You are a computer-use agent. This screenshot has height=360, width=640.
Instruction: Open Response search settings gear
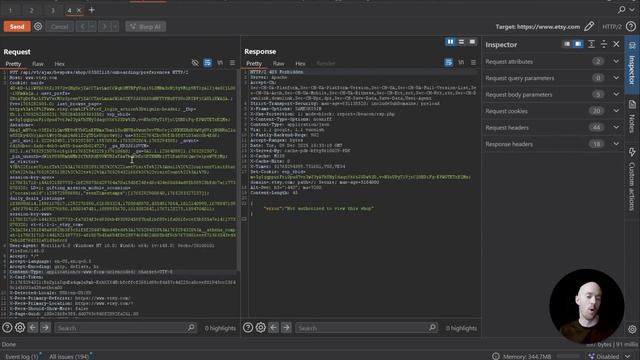(x=261, y=327)
